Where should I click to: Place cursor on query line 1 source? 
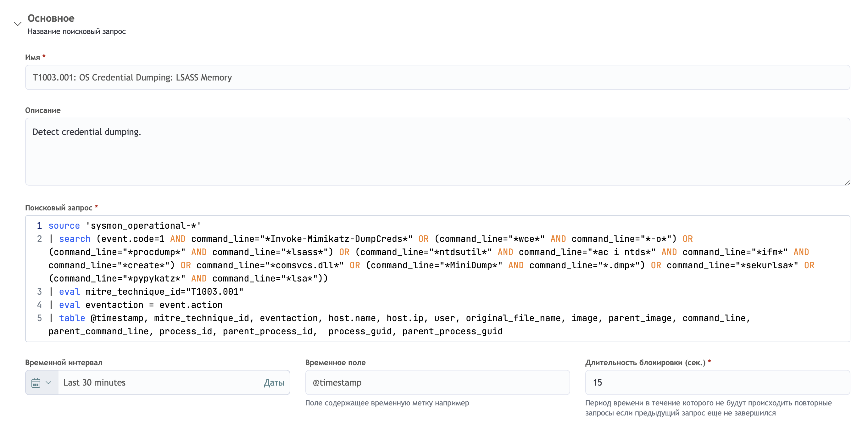(64, 226)
